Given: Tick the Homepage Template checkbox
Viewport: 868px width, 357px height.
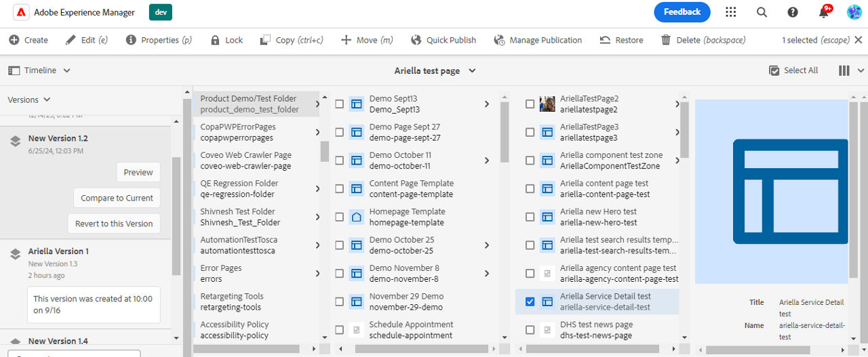Looking at the screenshot, I should (339, 217).
